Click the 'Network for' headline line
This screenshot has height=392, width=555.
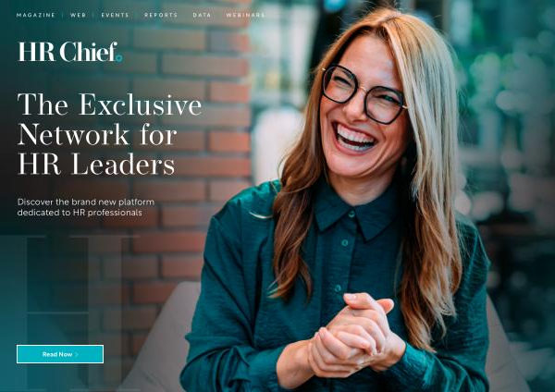pyautogui.click(x=97, y=135)
